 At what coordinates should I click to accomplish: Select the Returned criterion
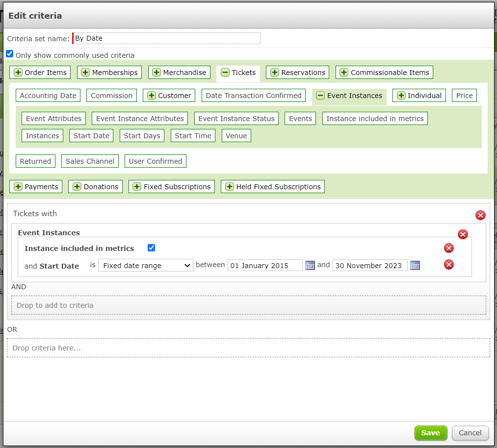(35, 161)
